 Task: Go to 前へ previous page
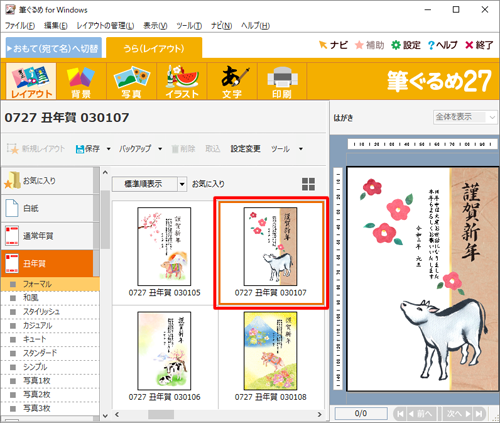420,414
